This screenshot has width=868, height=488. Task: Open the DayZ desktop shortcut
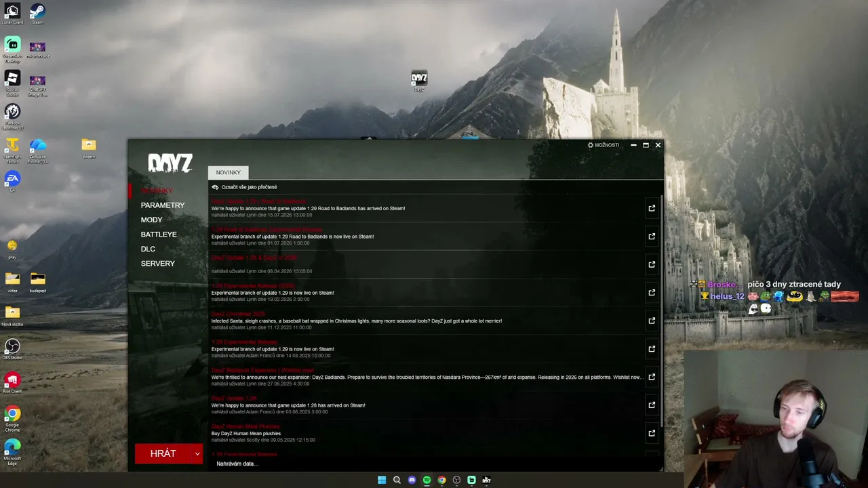[x=419, y=81]
